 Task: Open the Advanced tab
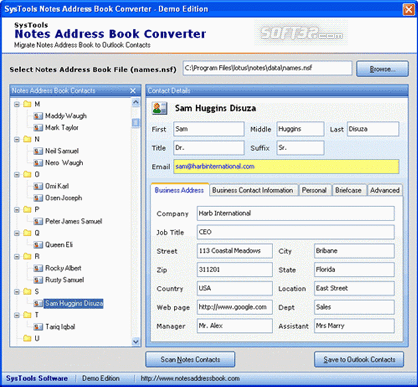tap(385, 190)
